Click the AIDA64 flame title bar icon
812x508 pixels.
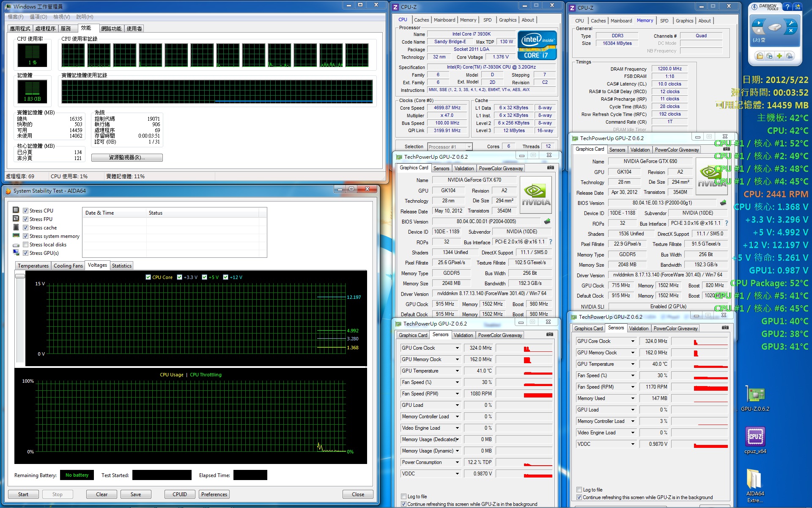[8, 191]
